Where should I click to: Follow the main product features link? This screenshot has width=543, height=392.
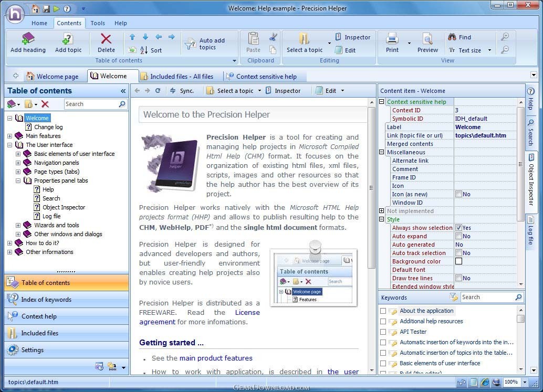[x=216, y=358]
